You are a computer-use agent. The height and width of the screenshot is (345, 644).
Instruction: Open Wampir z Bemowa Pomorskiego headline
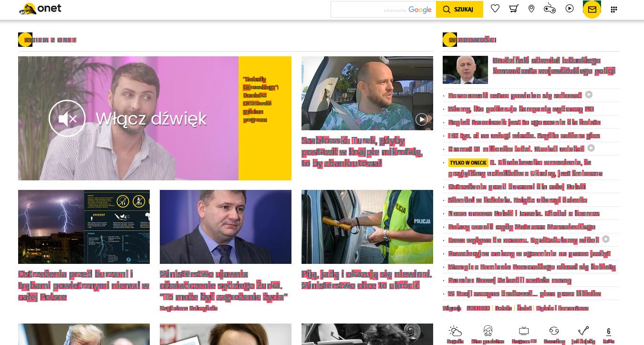(532, 267)
